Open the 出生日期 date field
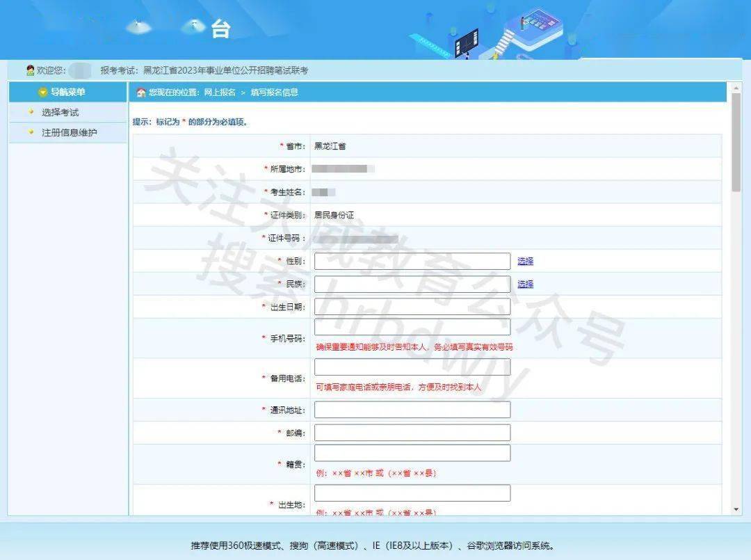The width and height of the screenshot is (751, 560). pos(412,306)
